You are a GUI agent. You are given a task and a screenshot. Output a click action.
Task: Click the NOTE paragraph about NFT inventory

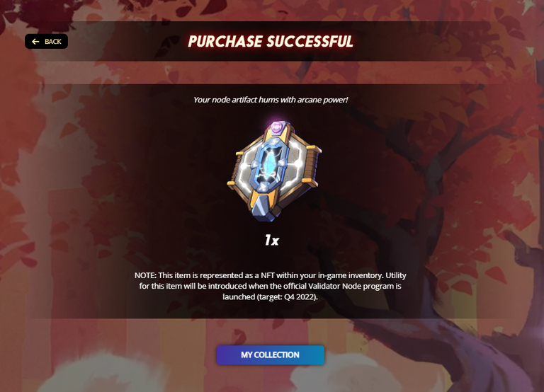(271, 286)
